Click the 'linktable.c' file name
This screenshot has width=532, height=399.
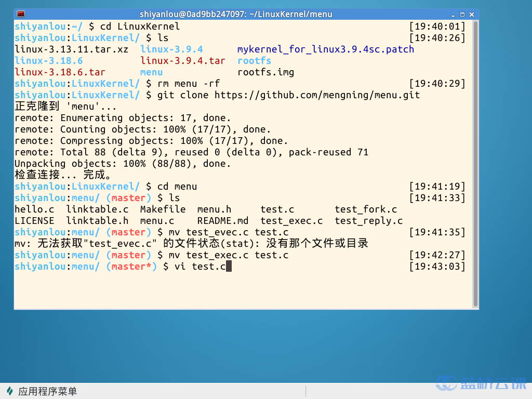pos(97,209)
